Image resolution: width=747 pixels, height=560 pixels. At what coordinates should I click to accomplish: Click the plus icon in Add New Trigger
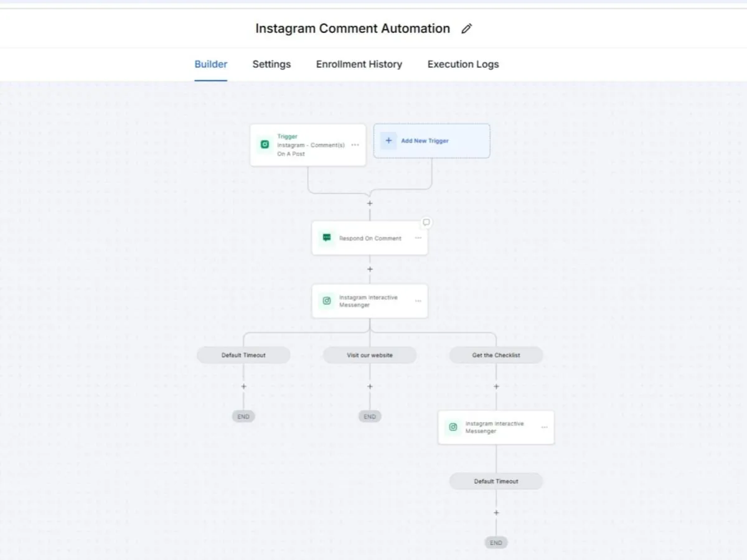click(x=388, y=141)
